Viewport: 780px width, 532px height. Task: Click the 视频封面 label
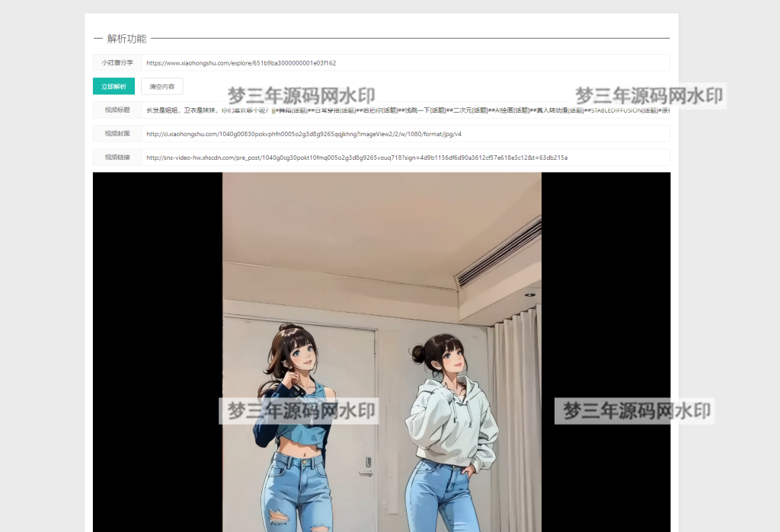117,134
